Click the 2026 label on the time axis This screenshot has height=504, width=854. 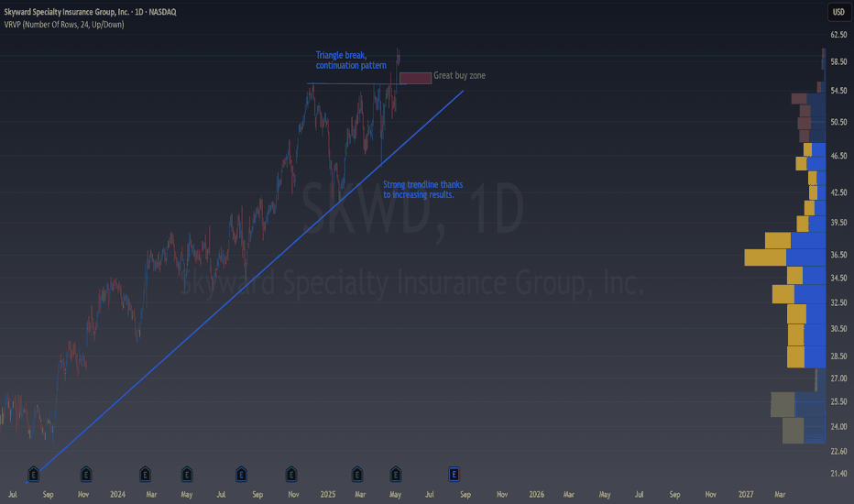coord(536,494)
